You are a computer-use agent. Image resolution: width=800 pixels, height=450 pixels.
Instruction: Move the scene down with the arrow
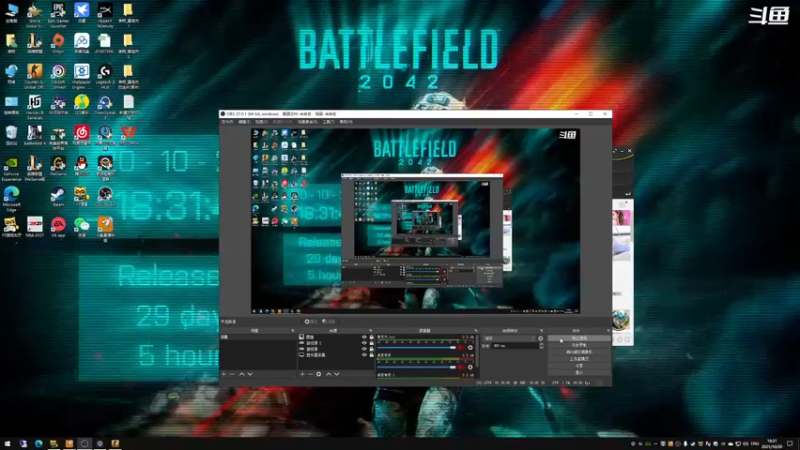pos(250,374)
